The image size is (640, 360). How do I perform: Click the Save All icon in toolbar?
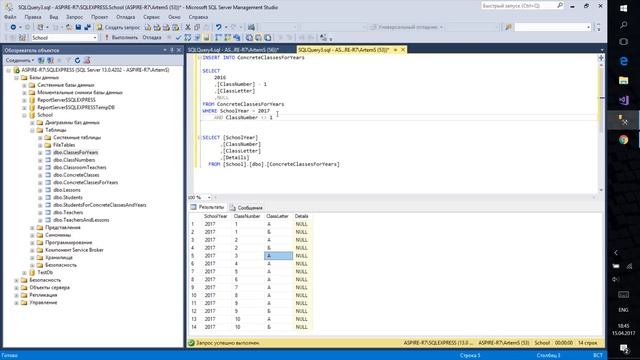(x=87, y=27)
